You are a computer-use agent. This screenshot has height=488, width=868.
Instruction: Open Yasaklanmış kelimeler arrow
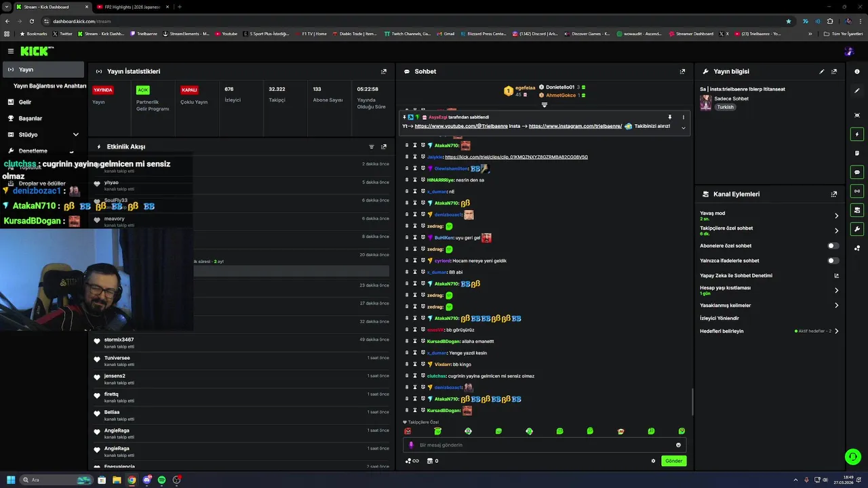click(x=836, y=306)
